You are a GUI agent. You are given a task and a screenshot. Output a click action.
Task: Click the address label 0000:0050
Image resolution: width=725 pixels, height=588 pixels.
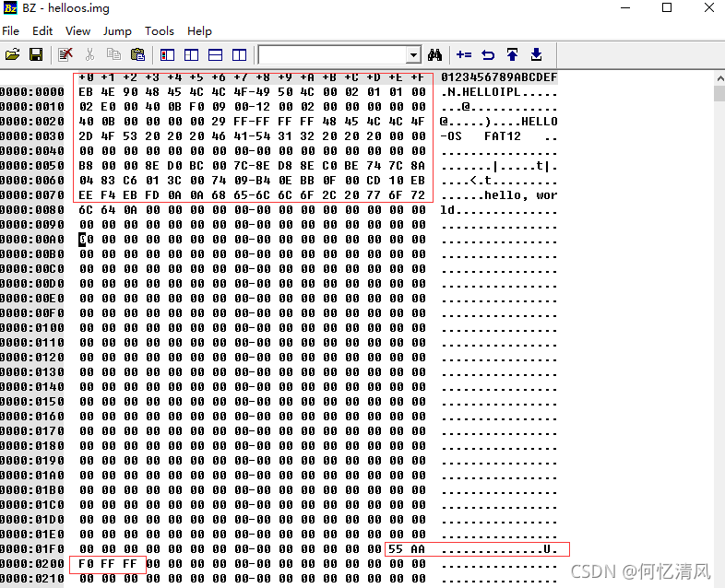click(32, 166)
